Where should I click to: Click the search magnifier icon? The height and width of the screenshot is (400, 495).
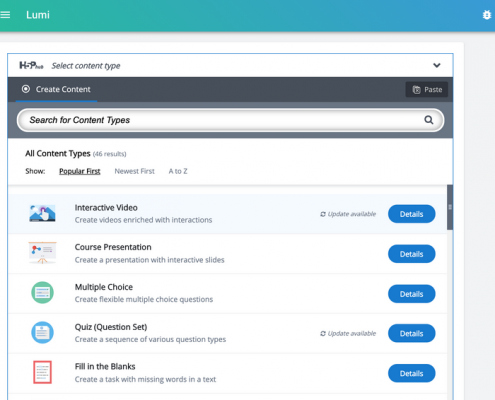pos(429,120)
